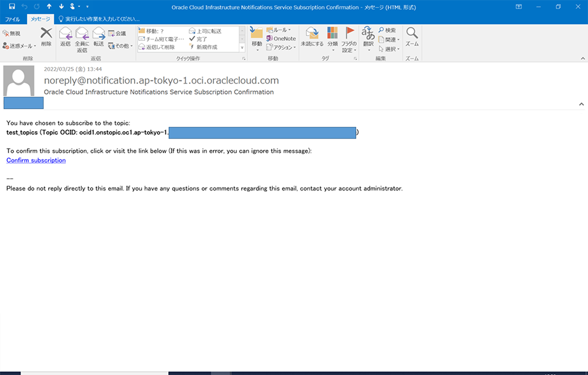Image resolution: width=588 pixels, height=375 pixels.
Task: Mark the message unread with 未読にする
Action: pyautogui.click(x=312, y=37)
